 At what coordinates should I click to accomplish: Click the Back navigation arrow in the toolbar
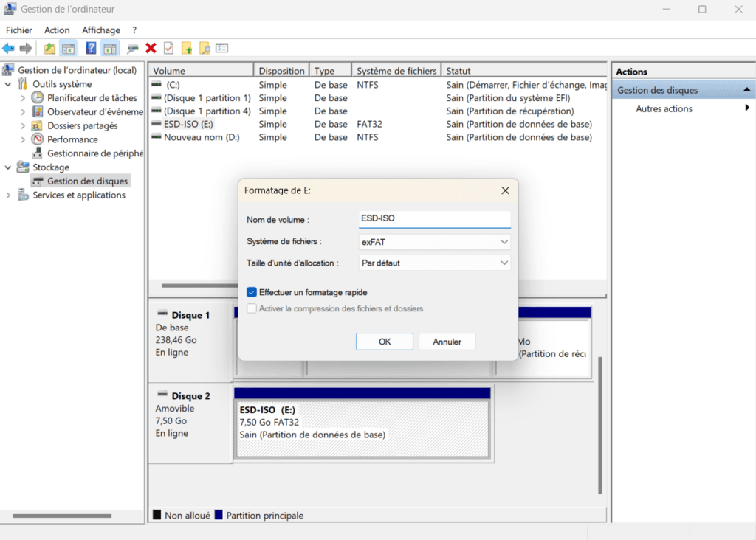coord(9,48)
